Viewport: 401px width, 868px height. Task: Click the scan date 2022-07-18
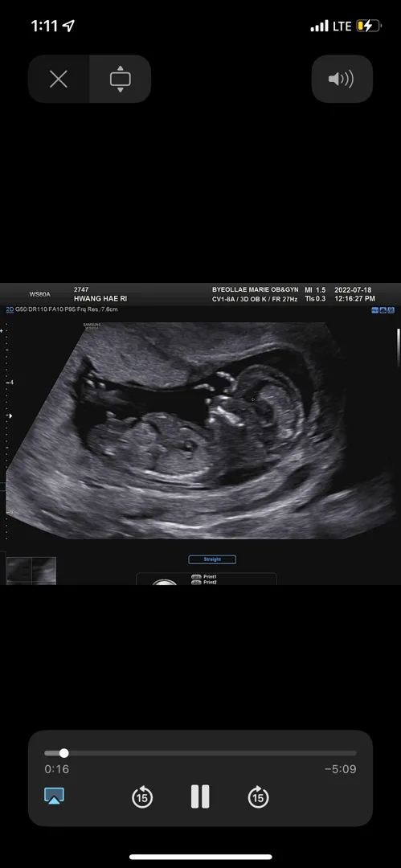point(353,289)
